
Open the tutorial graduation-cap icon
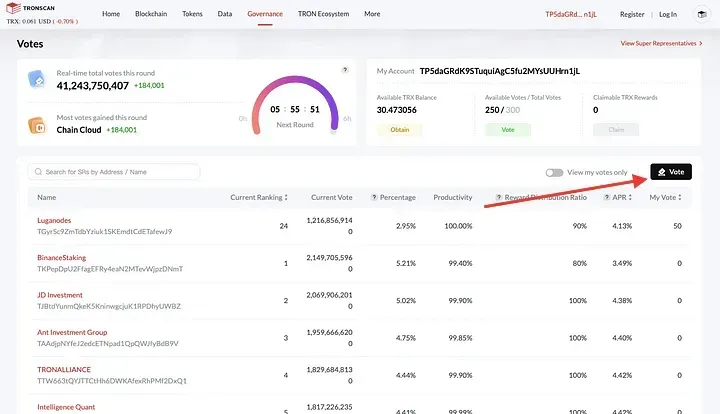click(702, 14)
